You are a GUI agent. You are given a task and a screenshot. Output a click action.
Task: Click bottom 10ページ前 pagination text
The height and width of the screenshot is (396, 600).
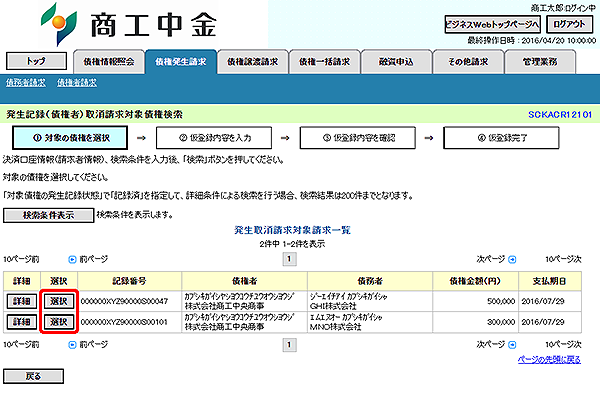click(x=21, y=345)
